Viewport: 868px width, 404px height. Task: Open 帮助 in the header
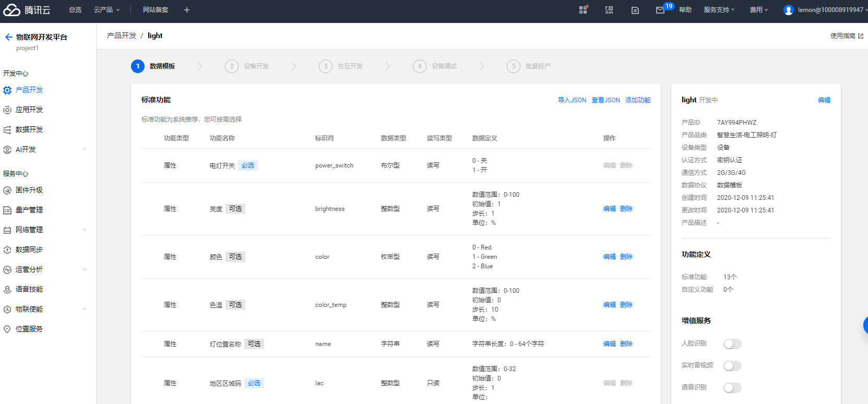pyautogui.click(x=685, y=10)
